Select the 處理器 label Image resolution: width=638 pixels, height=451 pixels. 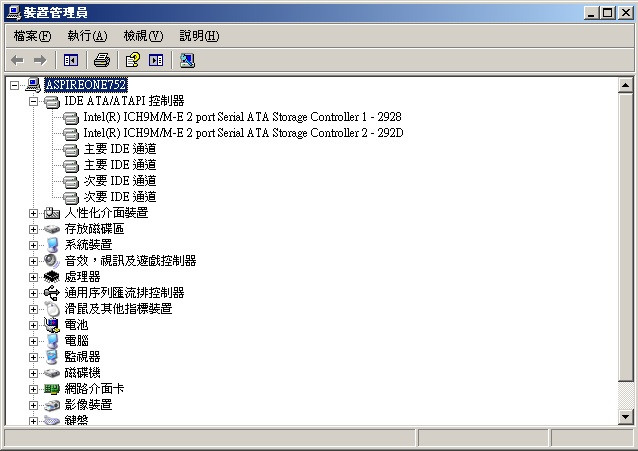[82, 276]
